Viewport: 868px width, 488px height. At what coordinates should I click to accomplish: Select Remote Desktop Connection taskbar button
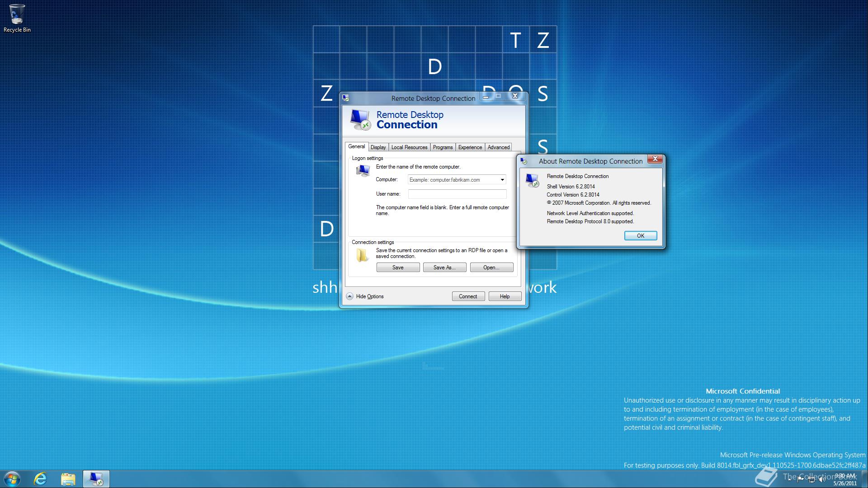point(96,479)
